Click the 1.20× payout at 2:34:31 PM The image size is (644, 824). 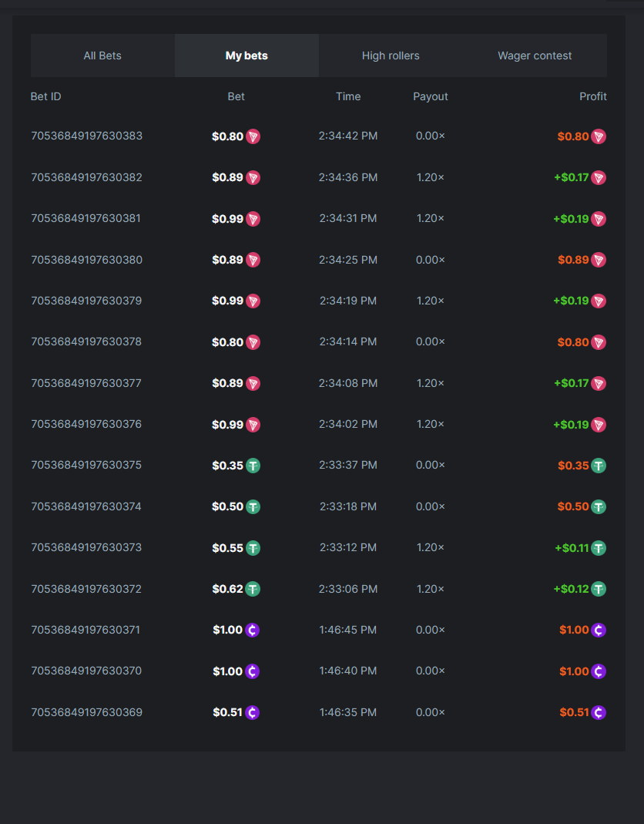coord(430,219)
